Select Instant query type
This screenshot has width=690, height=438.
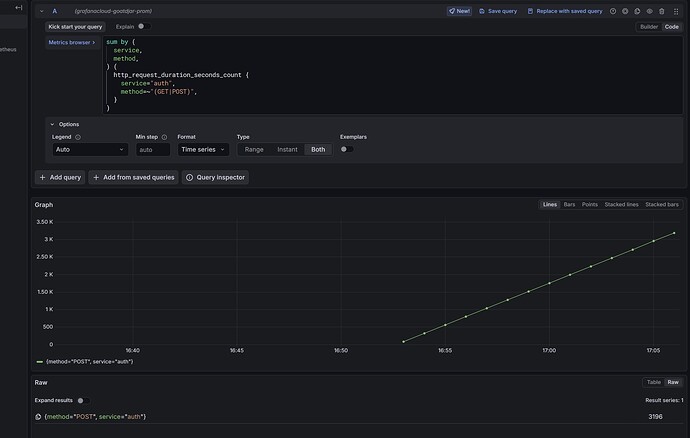pos(287,150)
